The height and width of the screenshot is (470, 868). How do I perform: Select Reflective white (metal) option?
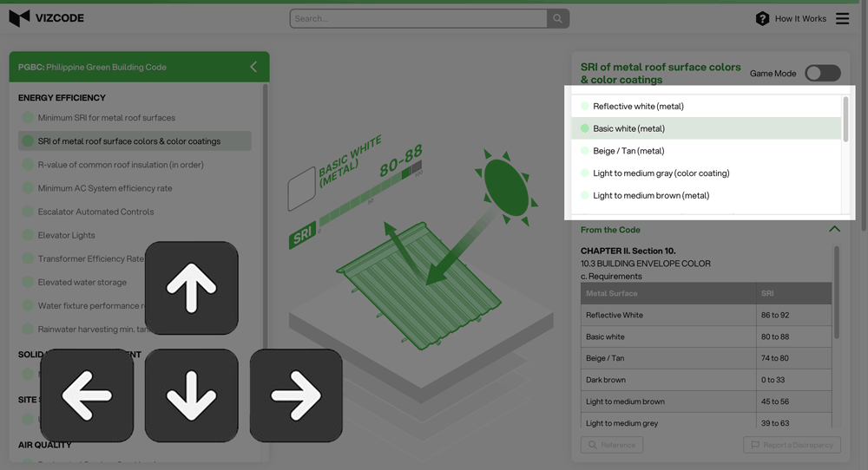[x=638, y=107]
